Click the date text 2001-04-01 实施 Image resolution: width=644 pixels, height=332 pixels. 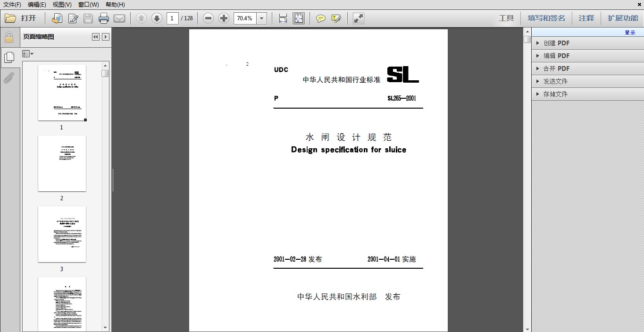392,259
